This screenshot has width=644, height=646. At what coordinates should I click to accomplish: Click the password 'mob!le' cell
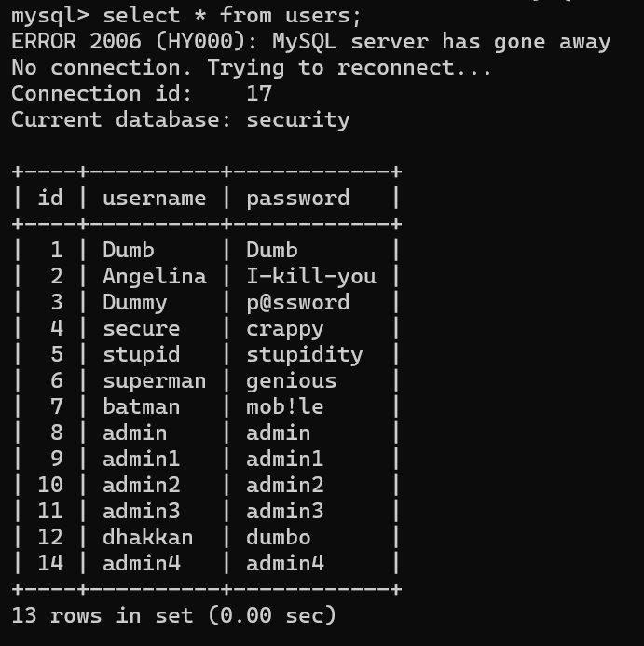284,407
